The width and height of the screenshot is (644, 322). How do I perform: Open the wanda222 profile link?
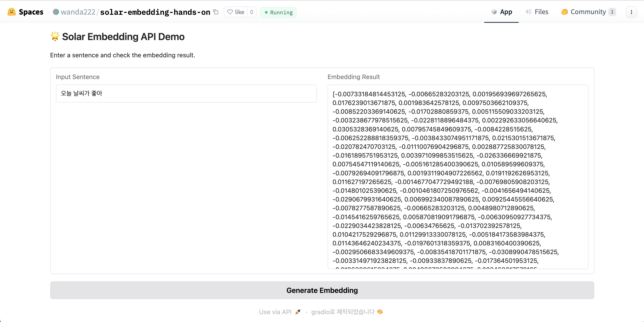coord(78,12)
